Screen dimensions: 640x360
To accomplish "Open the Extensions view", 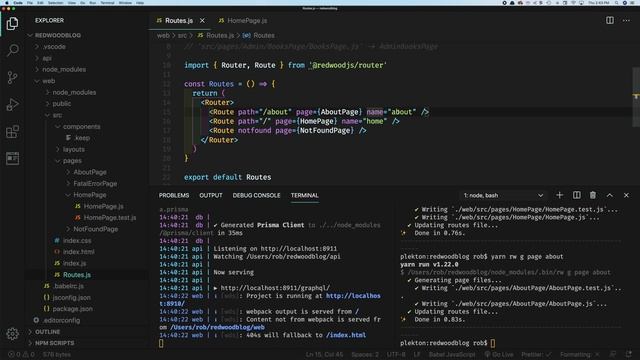I will (x=12, y=131).
